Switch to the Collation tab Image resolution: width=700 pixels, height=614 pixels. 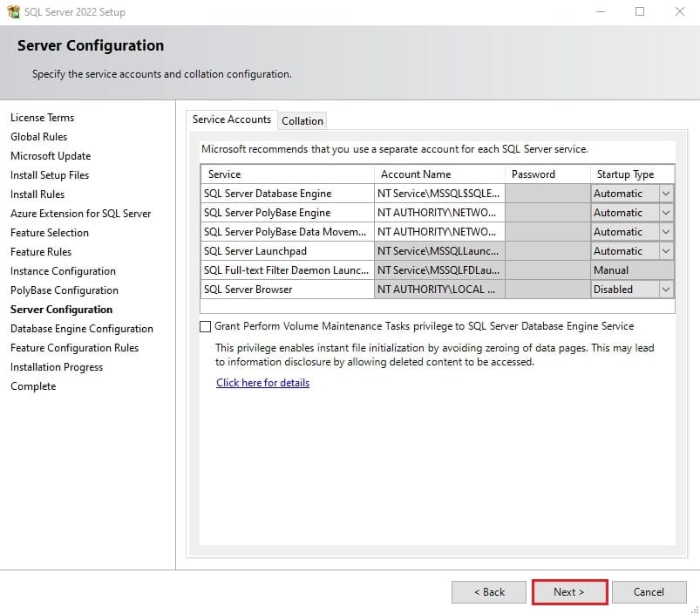302,120
